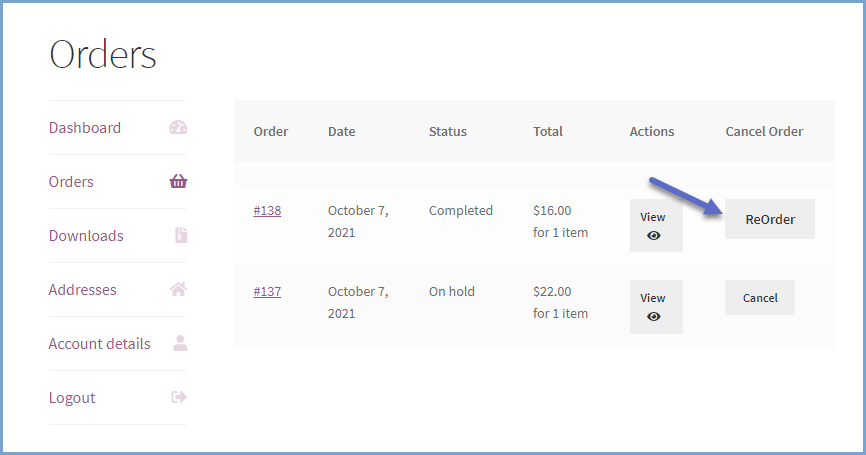This screenshot has width=866, height=455.
Task: Click the Downloads file icon
Action: tap(181, 235)
